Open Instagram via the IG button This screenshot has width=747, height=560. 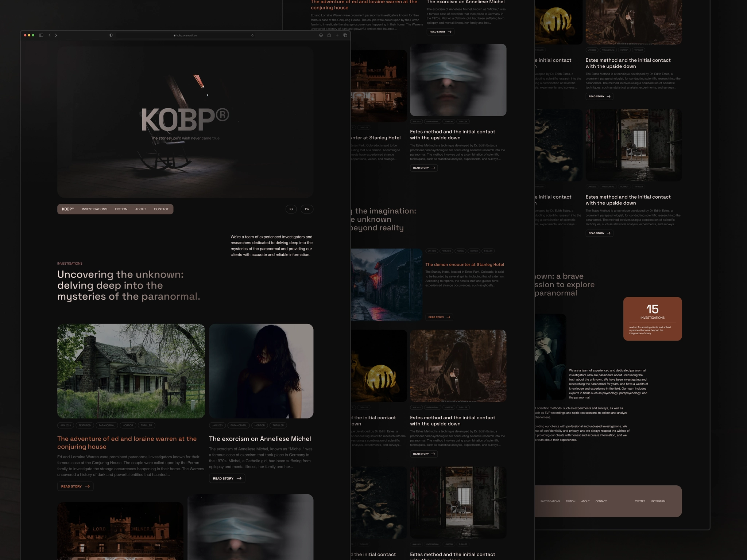click(x=291, y=209)
